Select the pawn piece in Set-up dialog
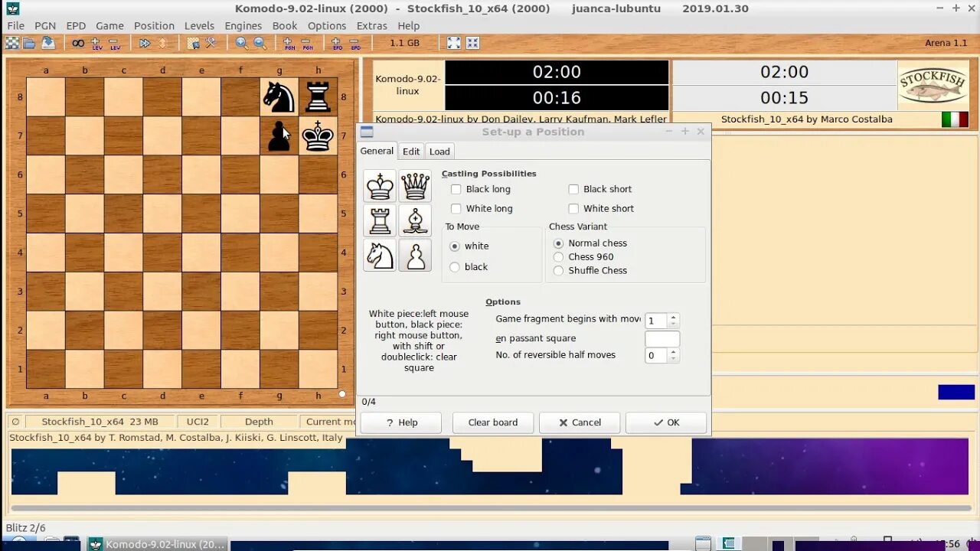 pyautogui.click(x=415, y=255)
